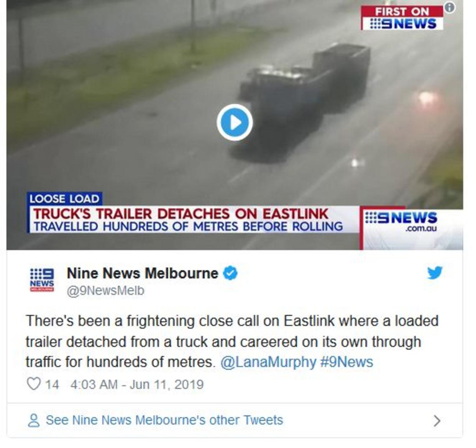Open the #9News hashtag
The width and height of the screenshot is (476, 448).
click(346, 362)
